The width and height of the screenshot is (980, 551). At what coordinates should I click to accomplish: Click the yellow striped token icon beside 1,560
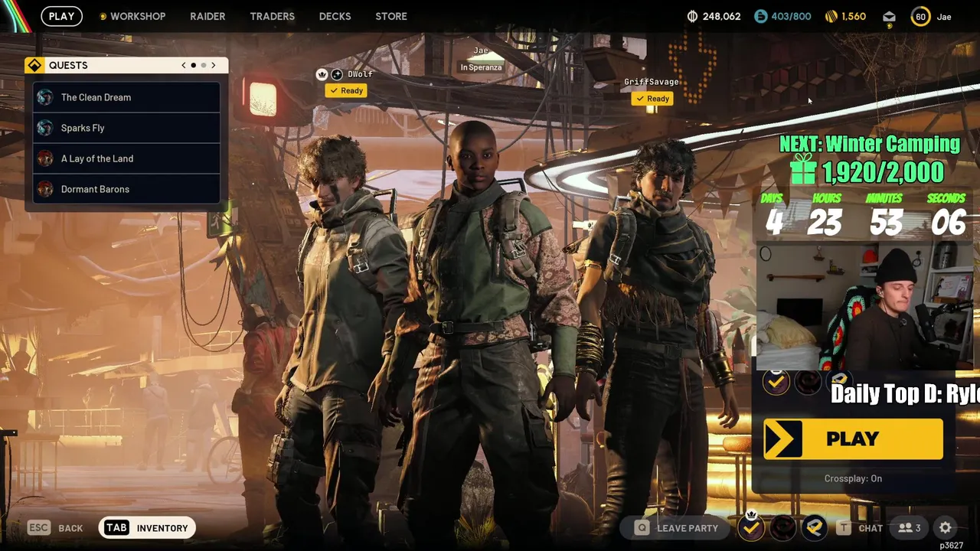[831, 16]
